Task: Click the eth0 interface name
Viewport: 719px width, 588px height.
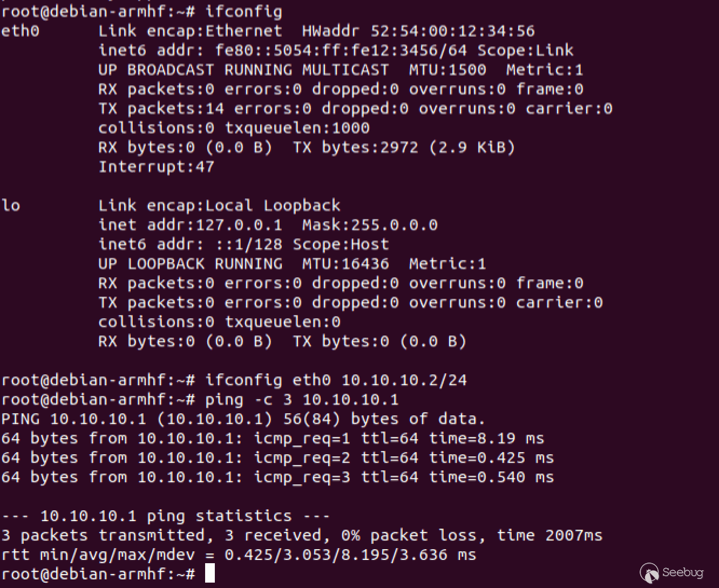Action: point(20,31)
